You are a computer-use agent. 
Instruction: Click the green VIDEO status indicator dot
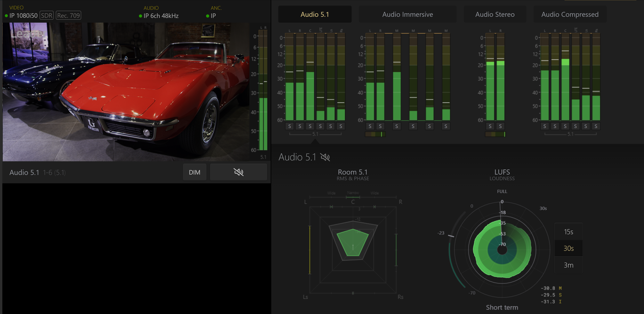6,16
